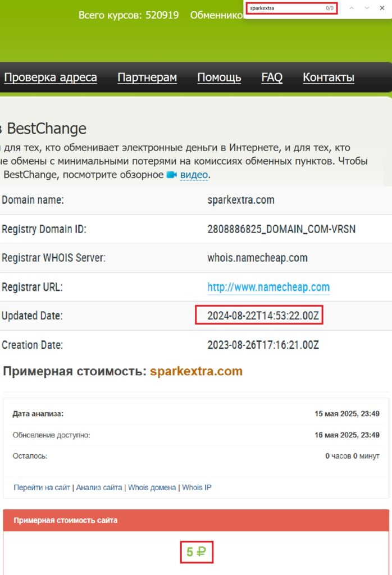392x575 pixels.
Task: Click the green 5 ₽ site value
Action: [195, 551]
